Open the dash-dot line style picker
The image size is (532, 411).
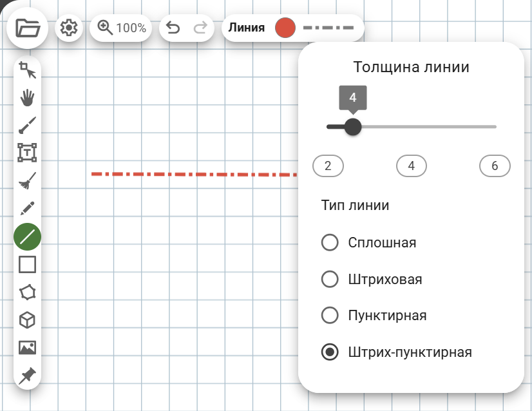328,28
